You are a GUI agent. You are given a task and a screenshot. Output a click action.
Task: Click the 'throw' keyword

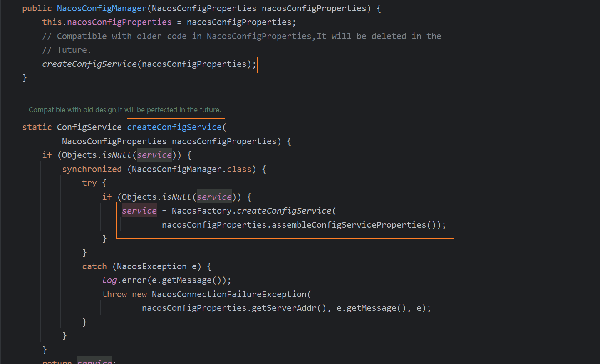114,294
